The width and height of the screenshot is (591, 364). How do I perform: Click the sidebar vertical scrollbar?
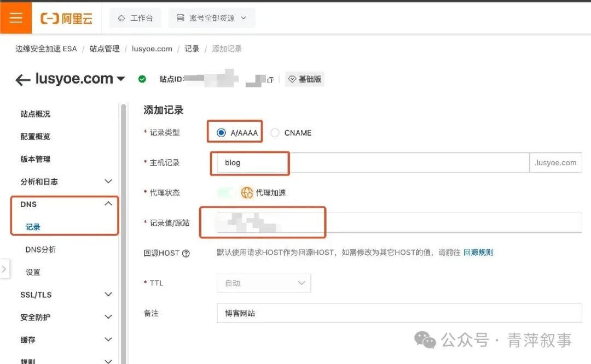(123, 233)
